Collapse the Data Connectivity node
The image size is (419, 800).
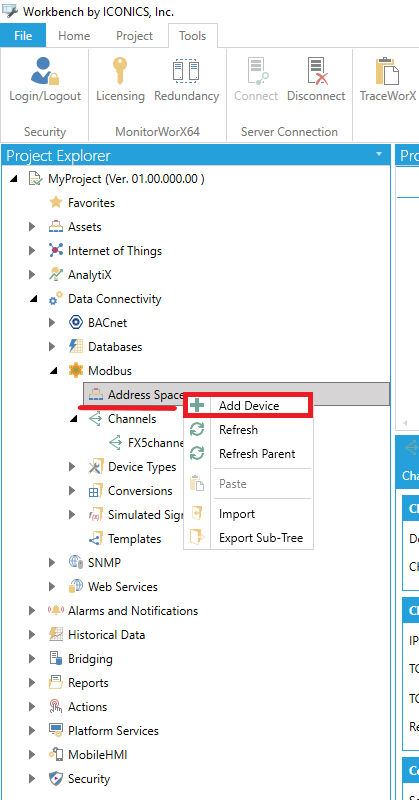coord(33,299)
